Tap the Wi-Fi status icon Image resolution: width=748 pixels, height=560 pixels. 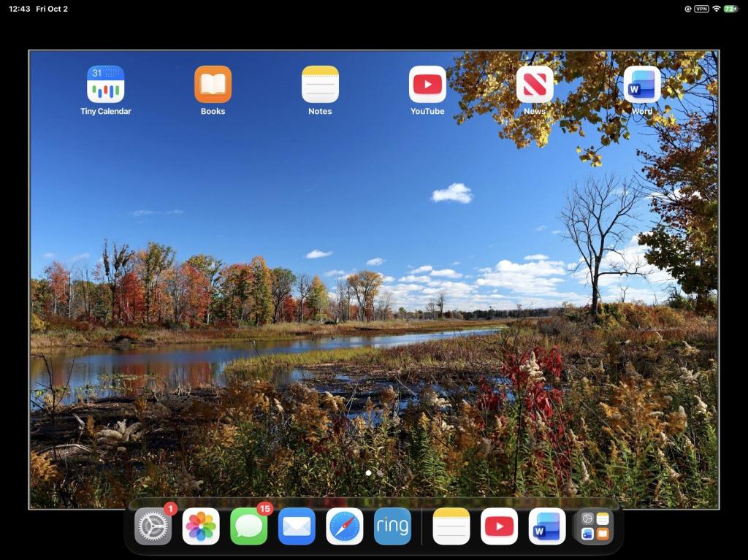point(716,9)
